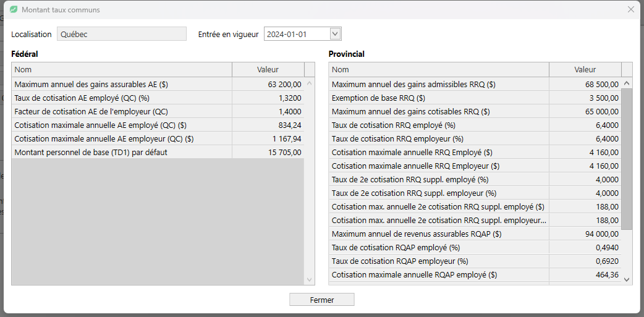
Task: Select row Cotisation maximale annuelle AE employé (QC) ($)
Action: [158, 125]
